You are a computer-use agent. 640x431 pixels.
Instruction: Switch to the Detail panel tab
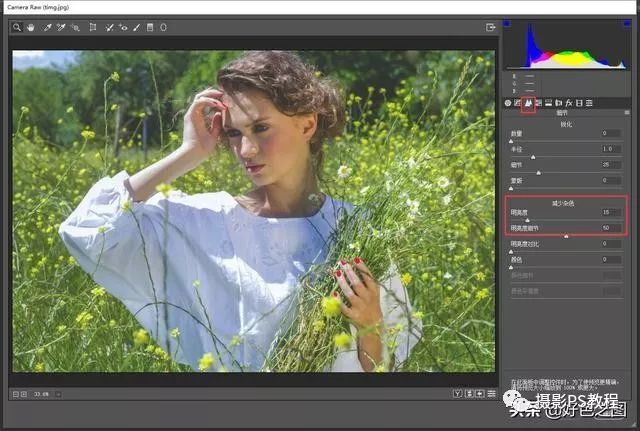(x=529, y=103)
